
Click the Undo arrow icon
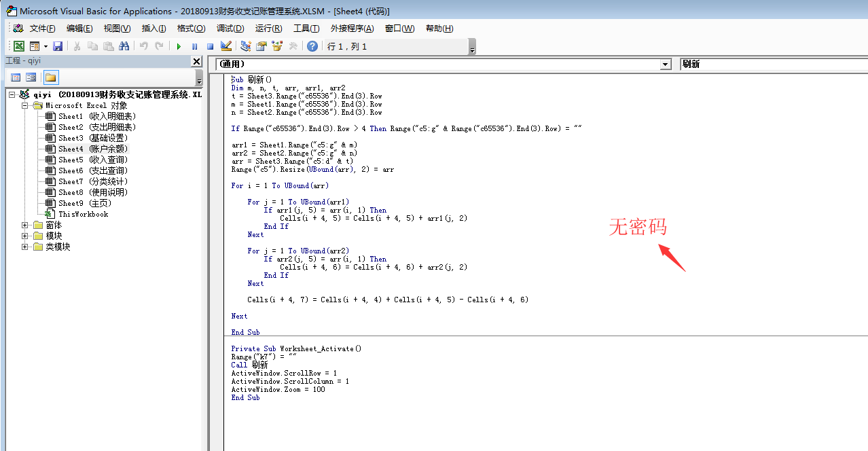143,46
